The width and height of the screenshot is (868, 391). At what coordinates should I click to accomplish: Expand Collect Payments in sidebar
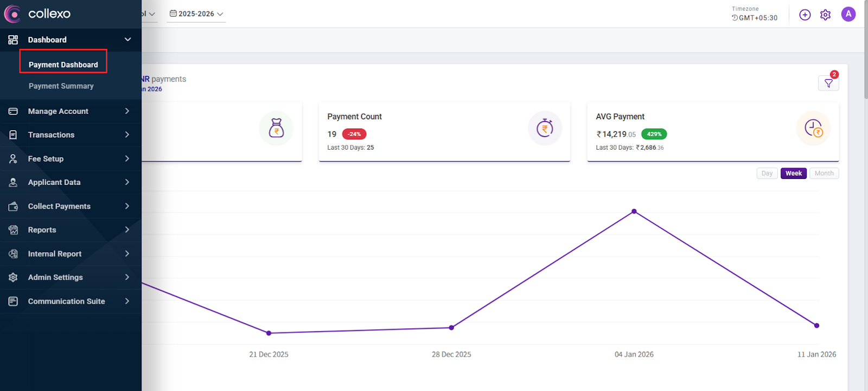tap(71, 206)
